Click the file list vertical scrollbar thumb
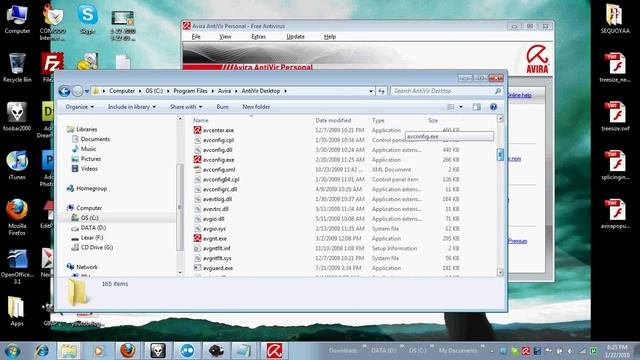This screenshot has width=640, height=360. (500, 154)
